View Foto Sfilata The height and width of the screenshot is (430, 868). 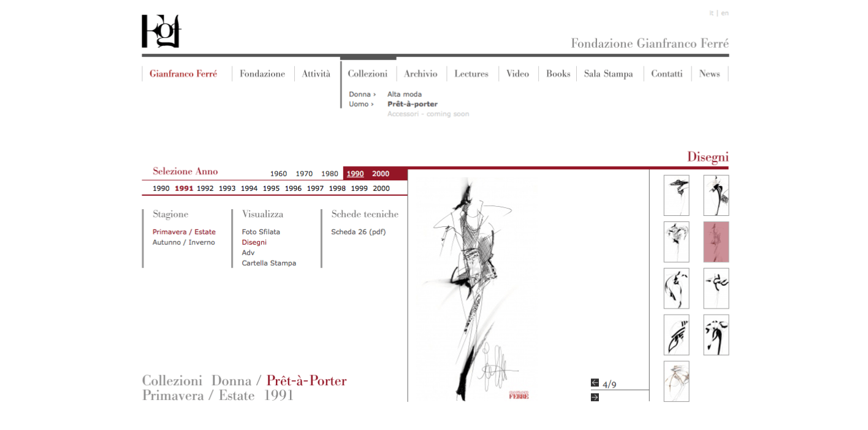(x=261, y=232)
